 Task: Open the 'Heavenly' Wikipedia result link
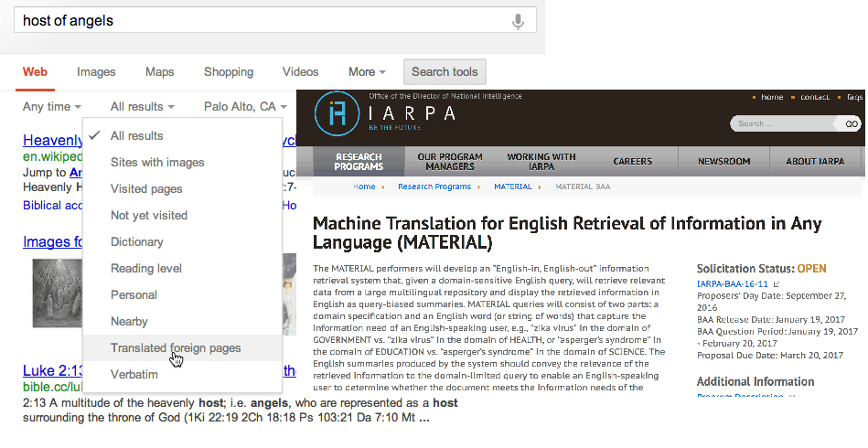coord(52,141)
